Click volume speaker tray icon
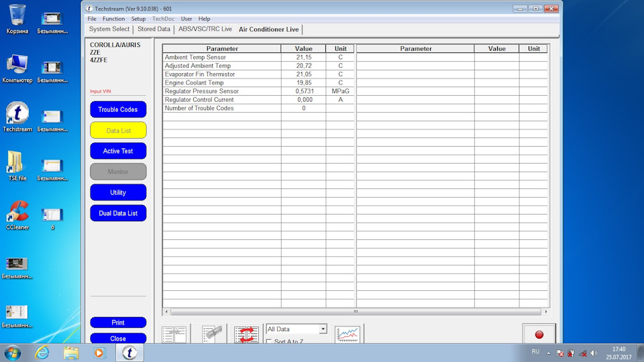The height and width of the screenshot is (362, 644). tap(594, 353)
